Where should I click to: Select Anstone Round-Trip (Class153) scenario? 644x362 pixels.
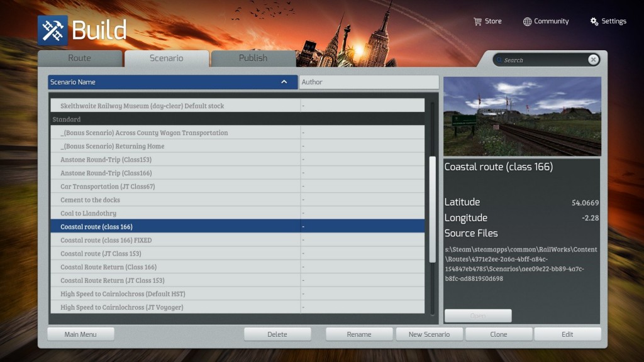point(106,160)
